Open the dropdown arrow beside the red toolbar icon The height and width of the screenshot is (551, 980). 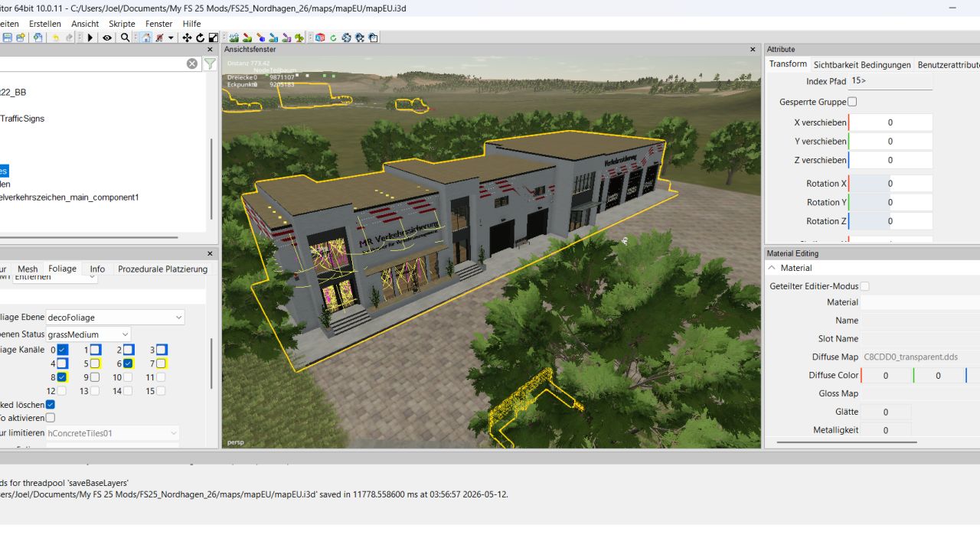coord(171,37)
